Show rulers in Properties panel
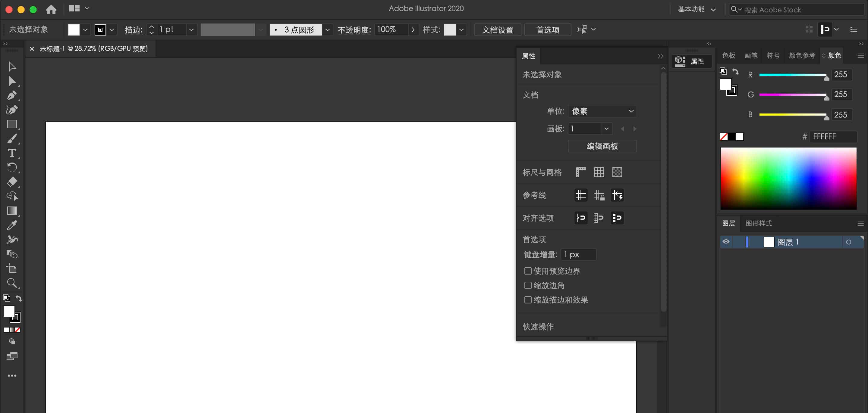868x413 pixels. pos(580,172)
